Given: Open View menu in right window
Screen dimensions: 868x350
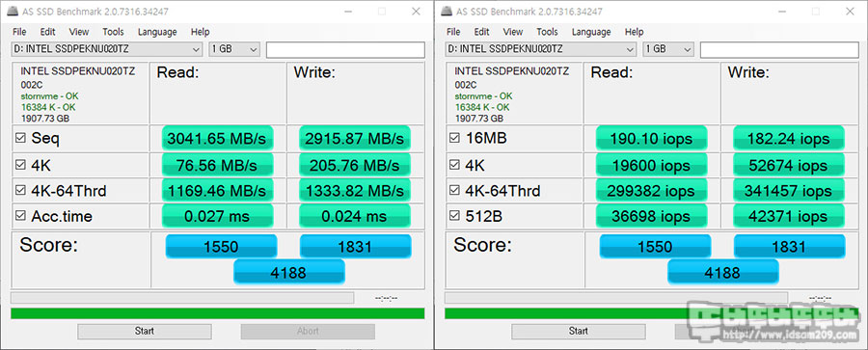Looking at the screenshot, I should coord(513,32).
